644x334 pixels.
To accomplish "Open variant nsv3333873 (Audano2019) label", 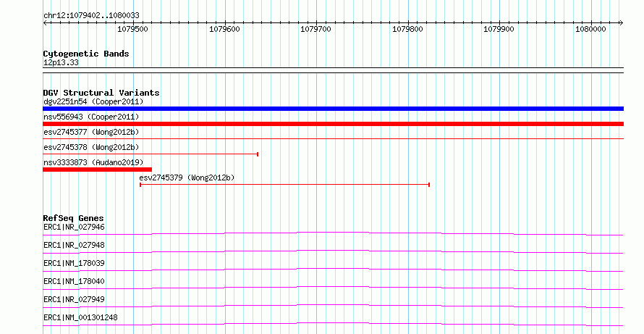I will pyautogui.click(x=93, y=162).
